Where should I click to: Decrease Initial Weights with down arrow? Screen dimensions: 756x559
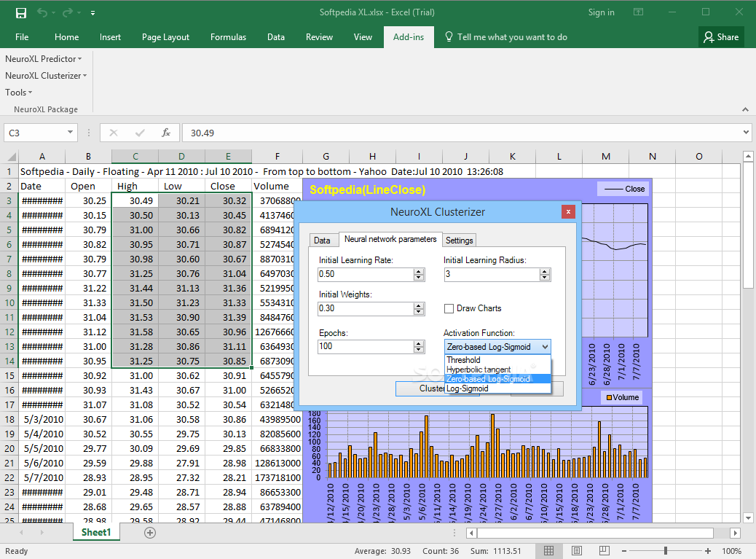click(419, 312)
